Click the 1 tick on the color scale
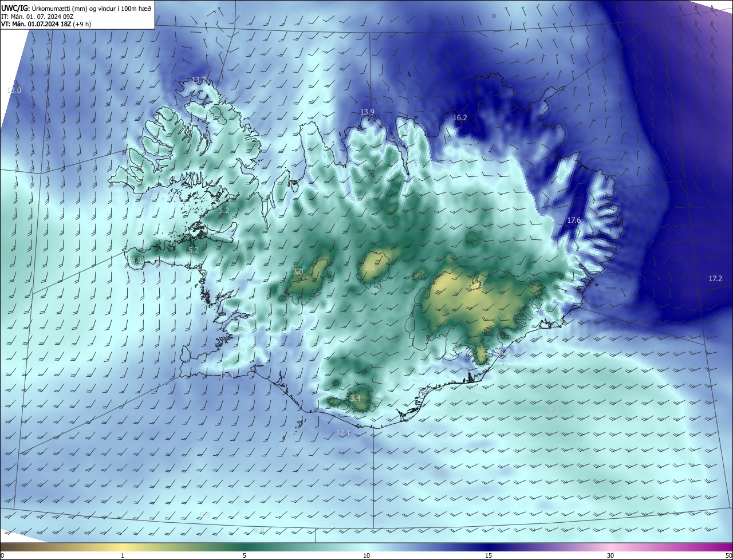This screenshot has width=733, height=560. click(123, 555)
